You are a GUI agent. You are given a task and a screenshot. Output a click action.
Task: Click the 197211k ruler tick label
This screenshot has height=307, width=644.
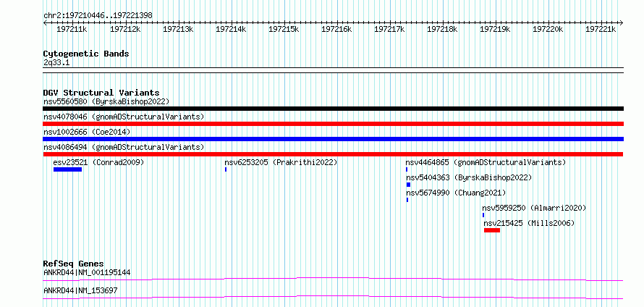(72, 29)
